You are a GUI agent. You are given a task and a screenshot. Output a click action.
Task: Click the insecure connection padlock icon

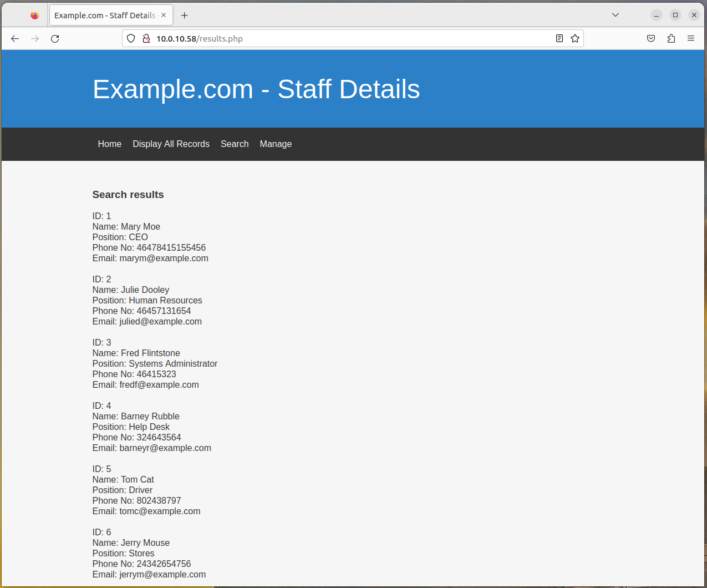(x=146, y=38)
